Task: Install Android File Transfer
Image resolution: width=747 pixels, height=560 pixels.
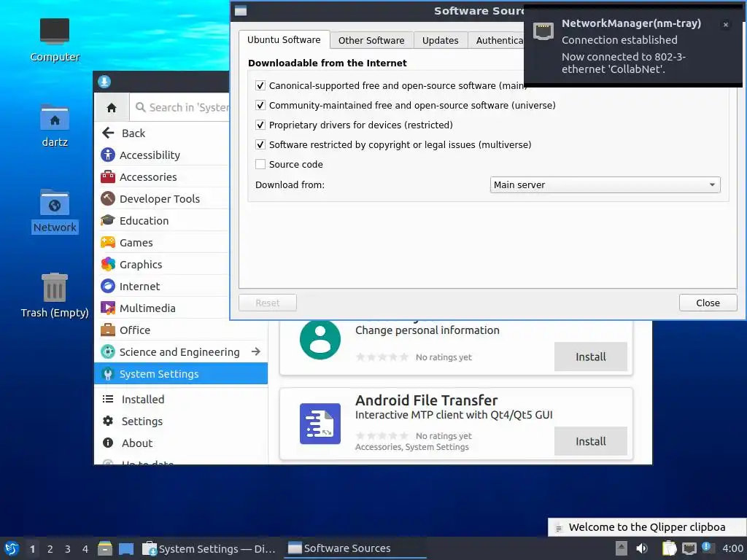Action: pyautogui.click(x=591, y=441)
